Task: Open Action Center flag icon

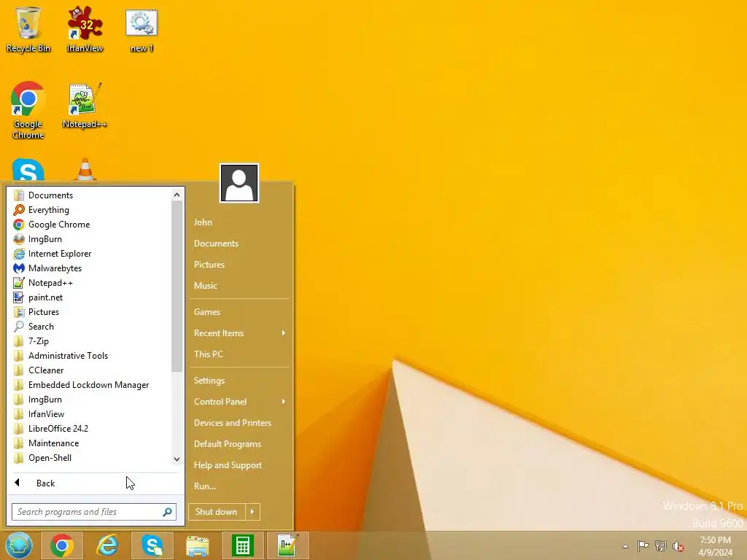Action: click(x=643, y=546)
